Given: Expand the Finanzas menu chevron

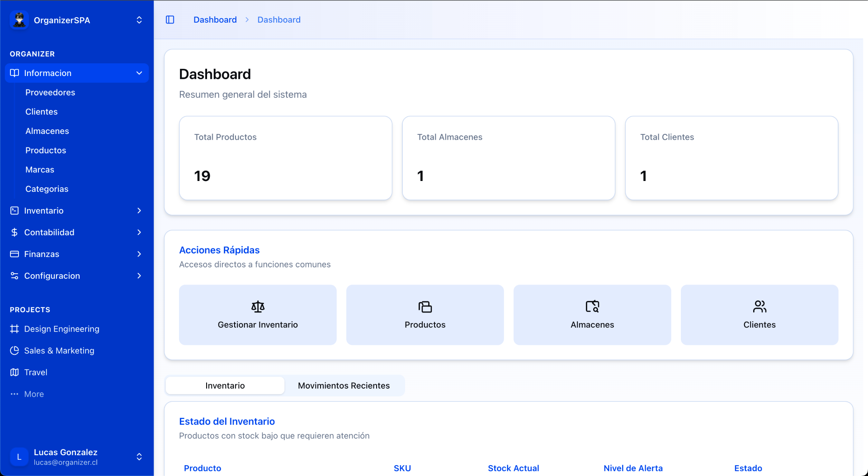Looking at the screenshot, I should pos(139,254).
